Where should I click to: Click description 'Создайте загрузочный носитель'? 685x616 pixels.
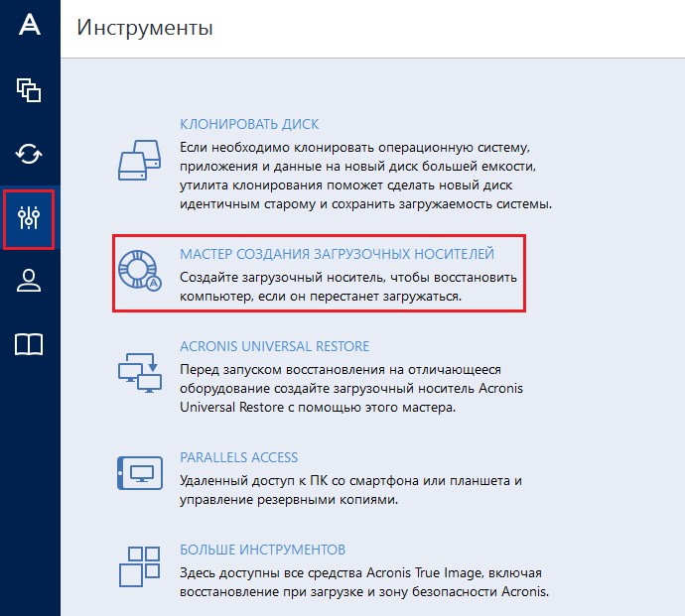point(348,287)
